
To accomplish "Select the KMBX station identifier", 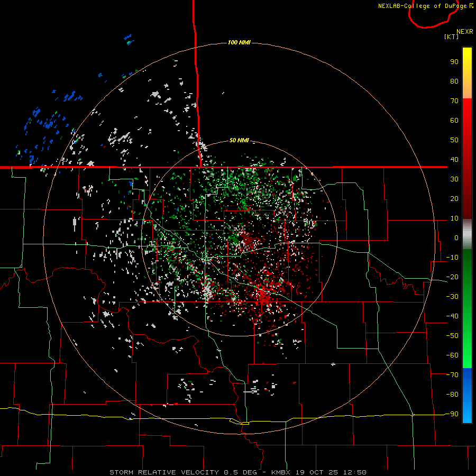I will [281, 472].
